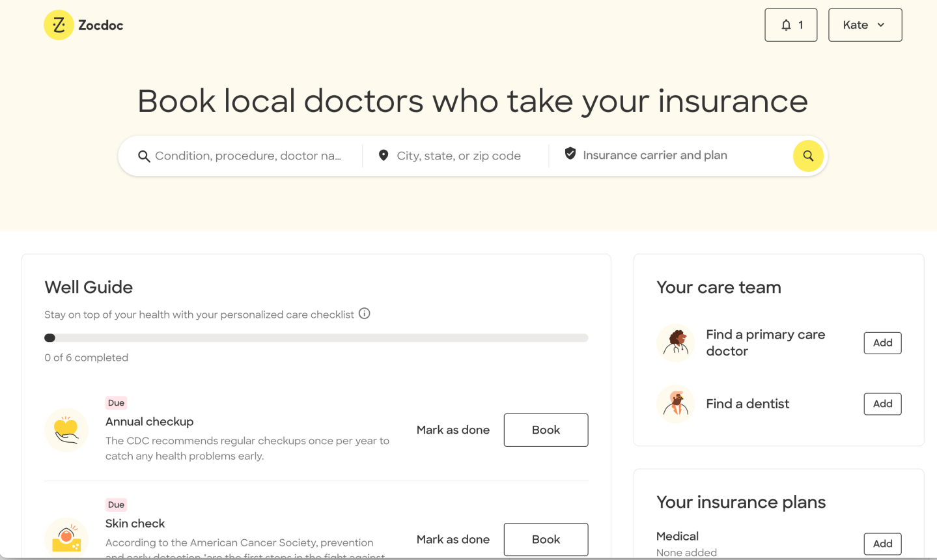This screenshot has width=937, height=560.
Task: Click the primary care doctor avatar icon
Action: [x=676, y=343]
